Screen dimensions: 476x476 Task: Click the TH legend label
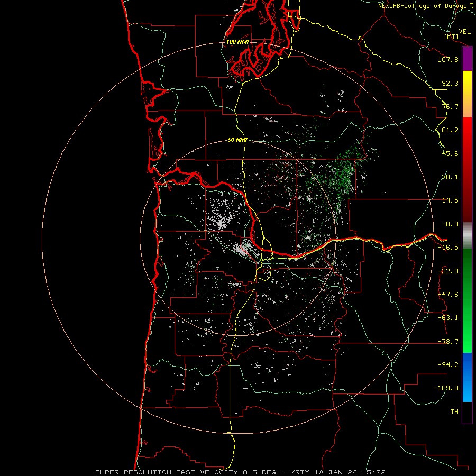[454, 412]
